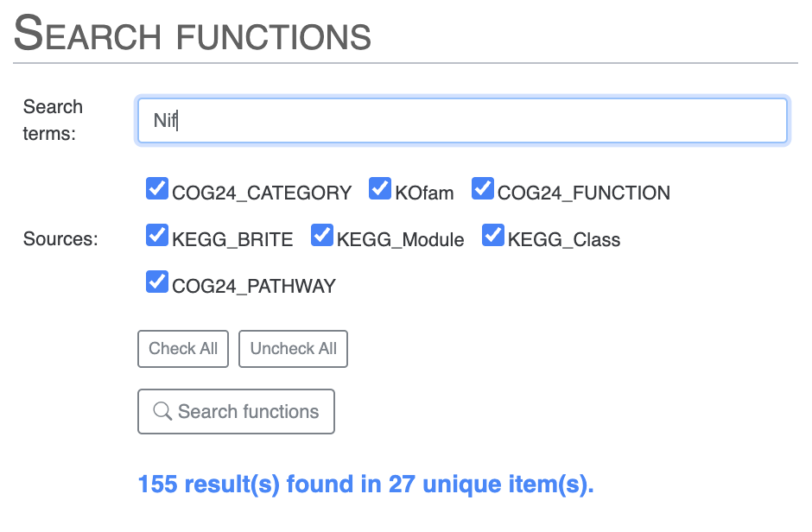812x532 pixels.
Task: Disable the KOfam source checkbox
Action: click(x=380, y=189)
